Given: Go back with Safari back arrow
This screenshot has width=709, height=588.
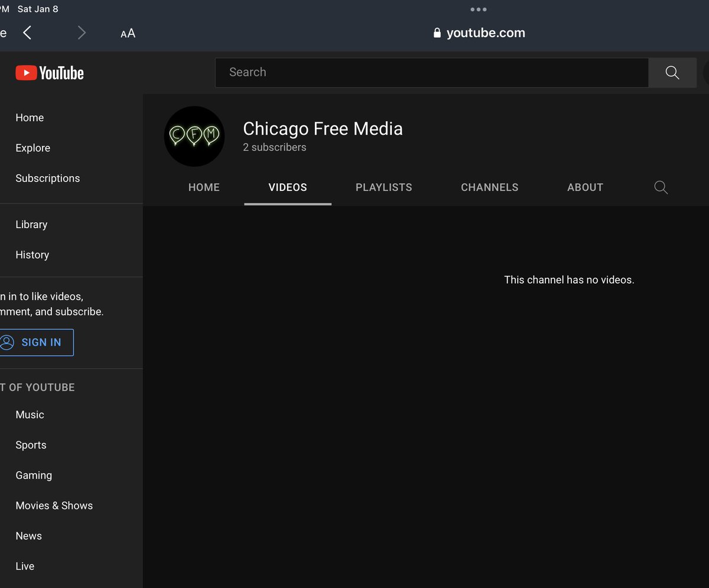Looking at the screenshot, I should tap(27, 33).
